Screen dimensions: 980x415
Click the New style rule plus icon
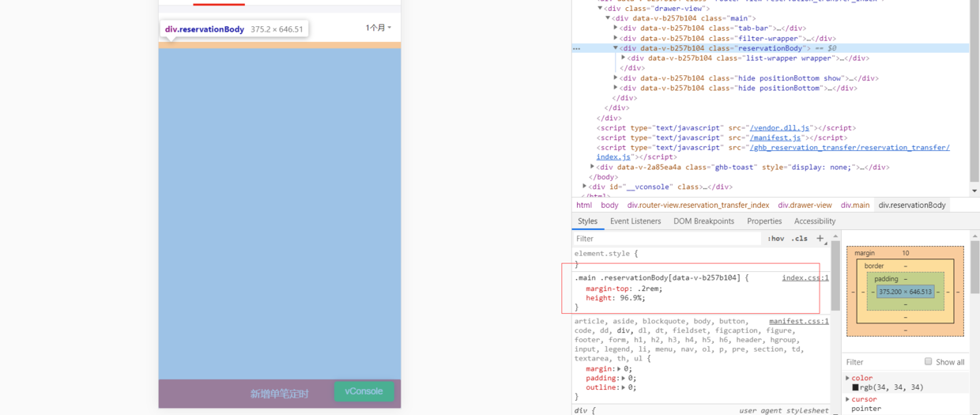(820, 238)
